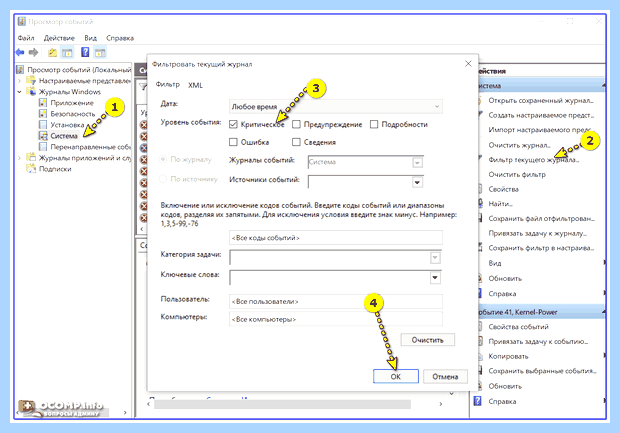Open the Действие menu
The image size is (620, 433).
tap(59, 38)
